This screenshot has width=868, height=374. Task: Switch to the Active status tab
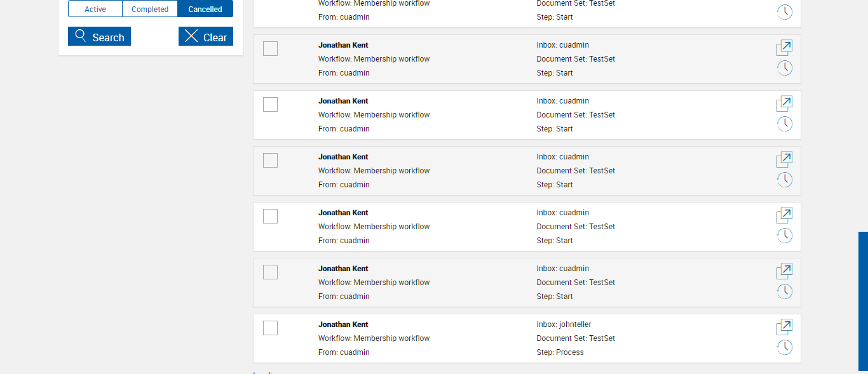click(95, 9)
